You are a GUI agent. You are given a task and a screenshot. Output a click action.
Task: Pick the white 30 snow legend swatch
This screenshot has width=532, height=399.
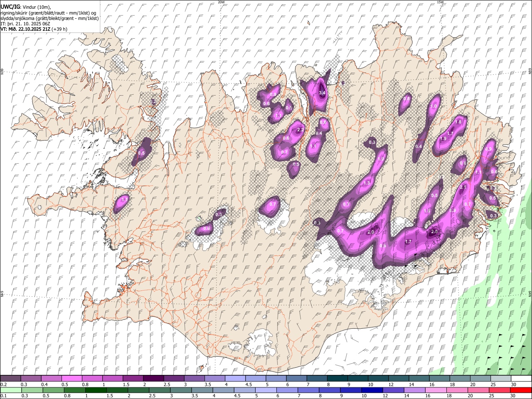[520, 379]
